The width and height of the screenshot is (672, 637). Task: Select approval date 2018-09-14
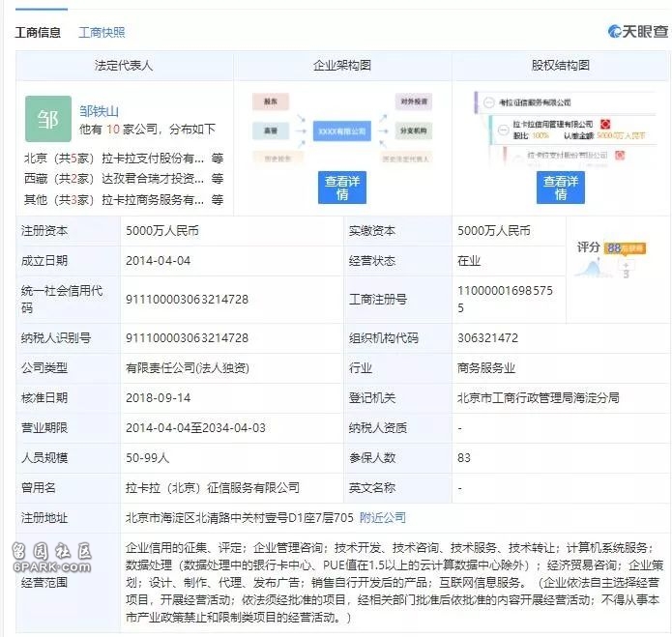[159, 398]
